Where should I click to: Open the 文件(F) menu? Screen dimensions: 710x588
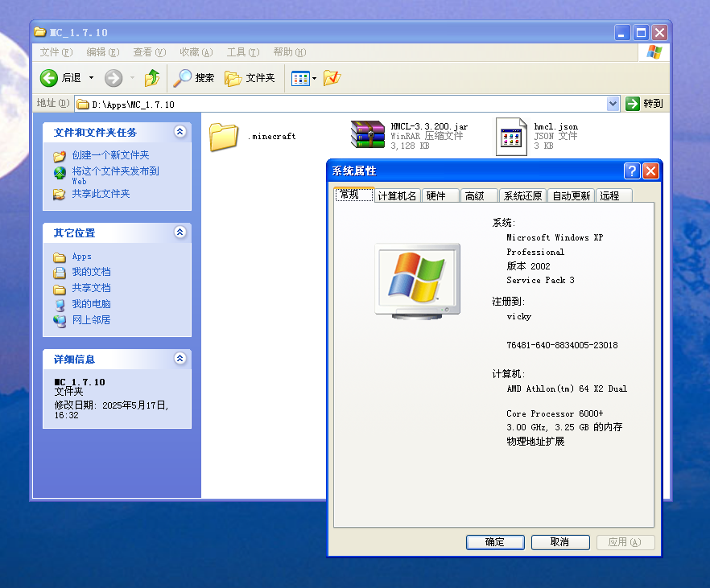[x=56, y=52]
